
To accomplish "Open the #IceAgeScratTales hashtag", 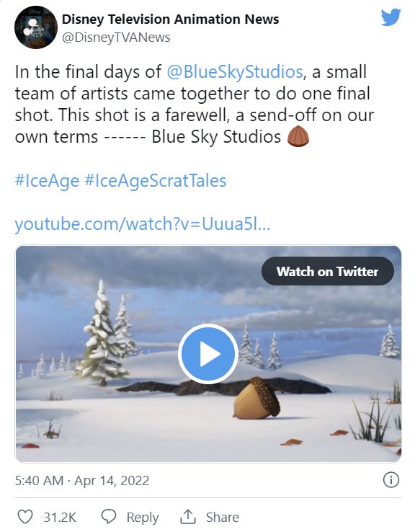I will coord(156,180).
